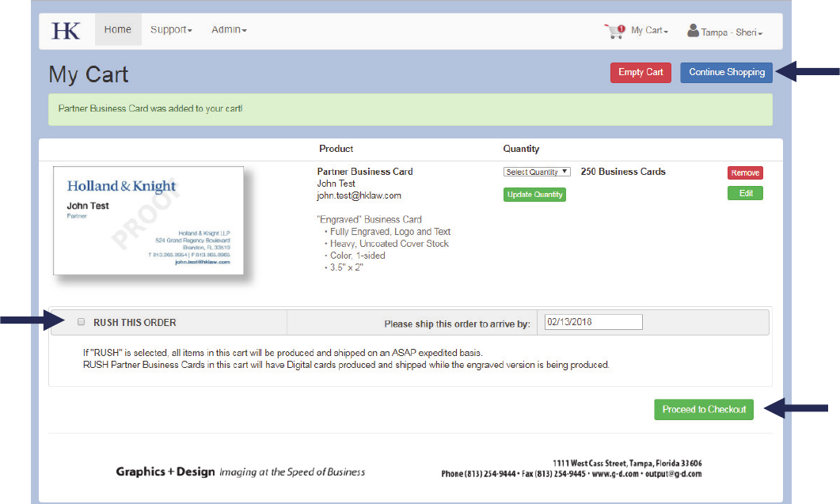This screenshot has height=504, width=840.
Task: Click the john.test@hklaw.com email text
Action: coord(359,195)
